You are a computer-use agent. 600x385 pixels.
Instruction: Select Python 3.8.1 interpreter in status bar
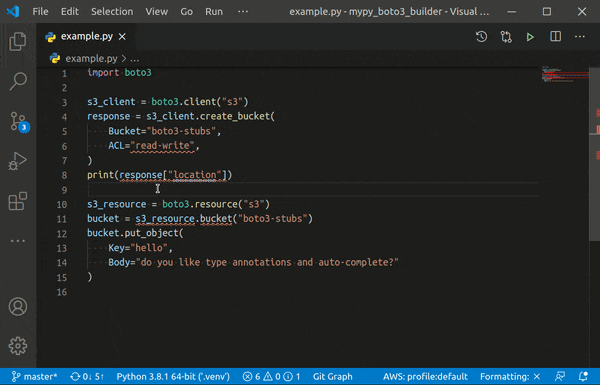pyautogui.click(x=173, y=377)
